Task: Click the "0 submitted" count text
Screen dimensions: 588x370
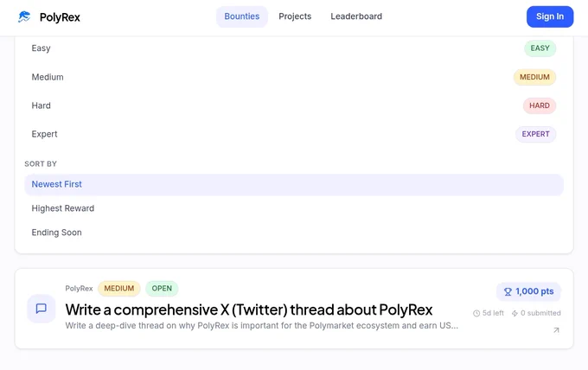Action: (x=540, y=314)
